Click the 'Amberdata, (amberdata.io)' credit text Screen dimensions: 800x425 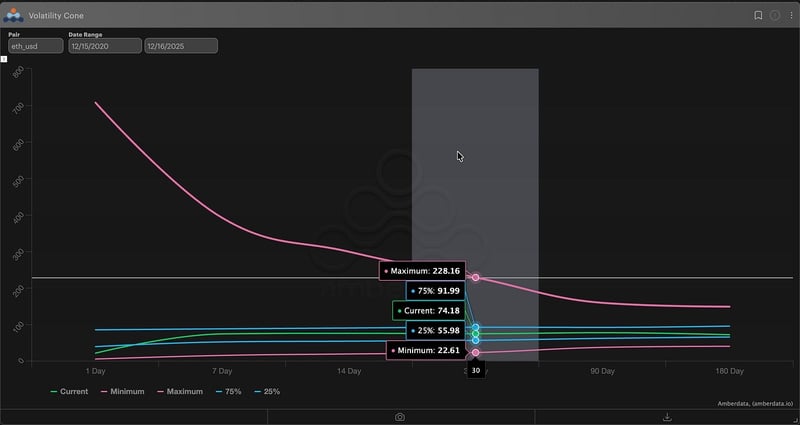click(x=756, y=404)
